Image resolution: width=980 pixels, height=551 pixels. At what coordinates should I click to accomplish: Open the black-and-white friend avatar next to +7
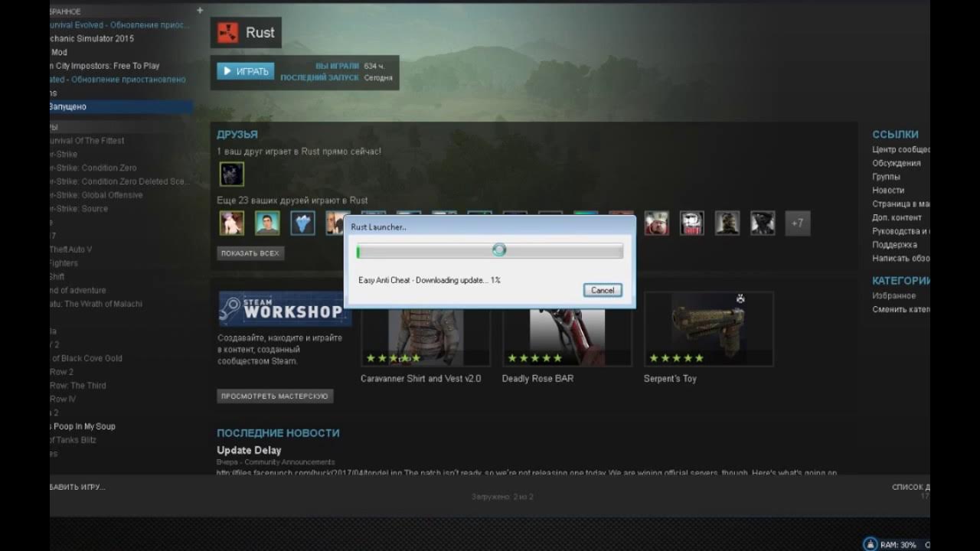[x=763, y=223]
